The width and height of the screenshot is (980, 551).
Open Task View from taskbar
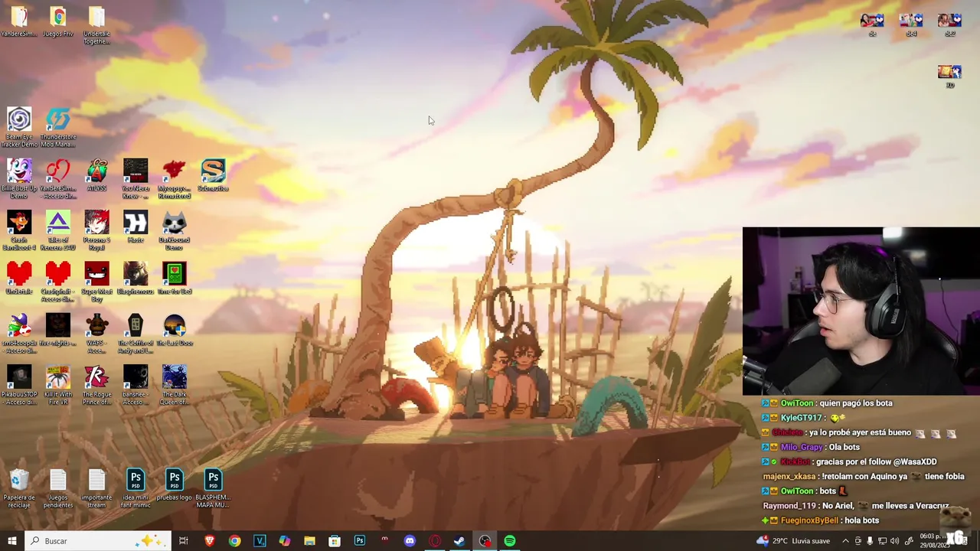(x=184, y=541)
